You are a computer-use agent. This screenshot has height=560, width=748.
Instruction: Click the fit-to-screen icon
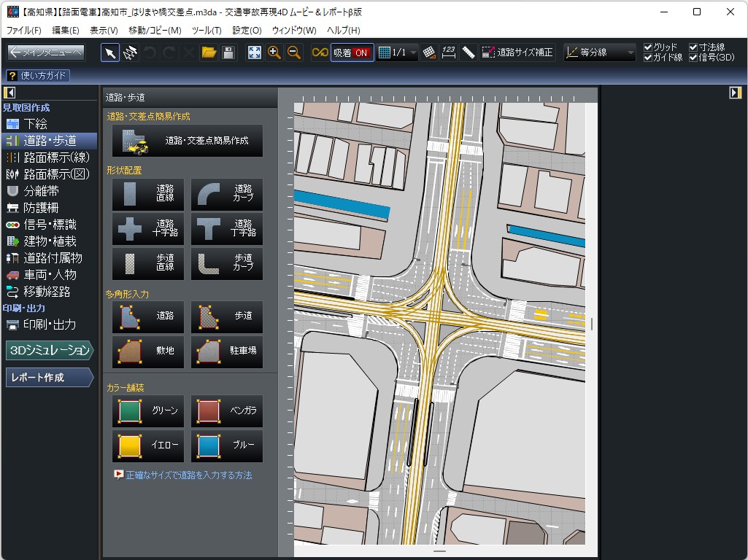click(x=255, y=52)
